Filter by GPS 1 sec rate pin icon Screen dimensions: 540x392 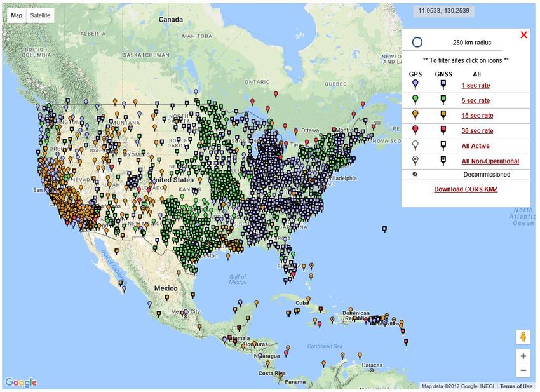point(415,84)
